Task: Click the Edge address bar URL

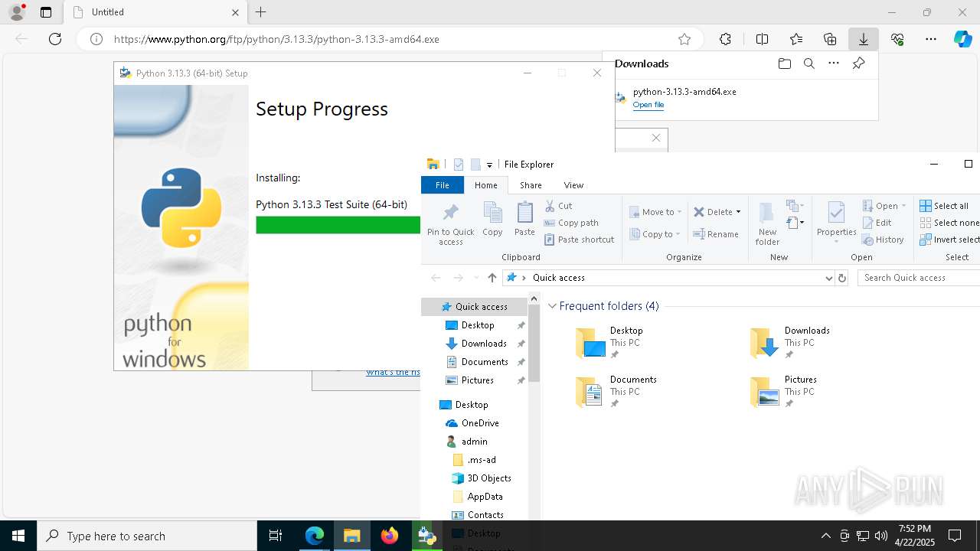Action: [276, 39]
